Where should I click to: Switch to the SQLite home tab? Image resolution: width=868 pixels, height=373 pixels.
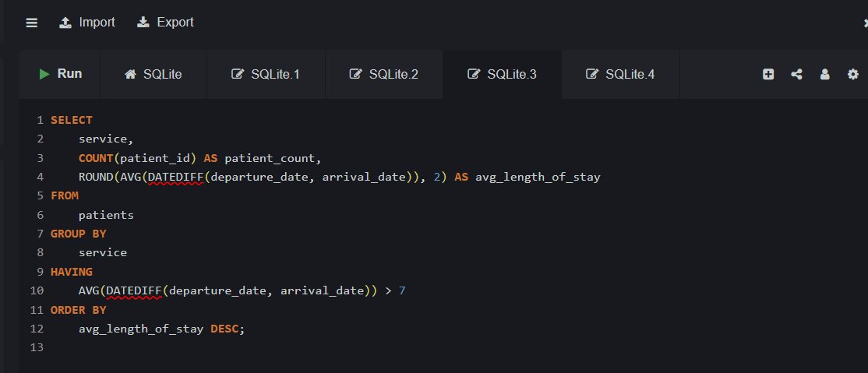point(153,74)
